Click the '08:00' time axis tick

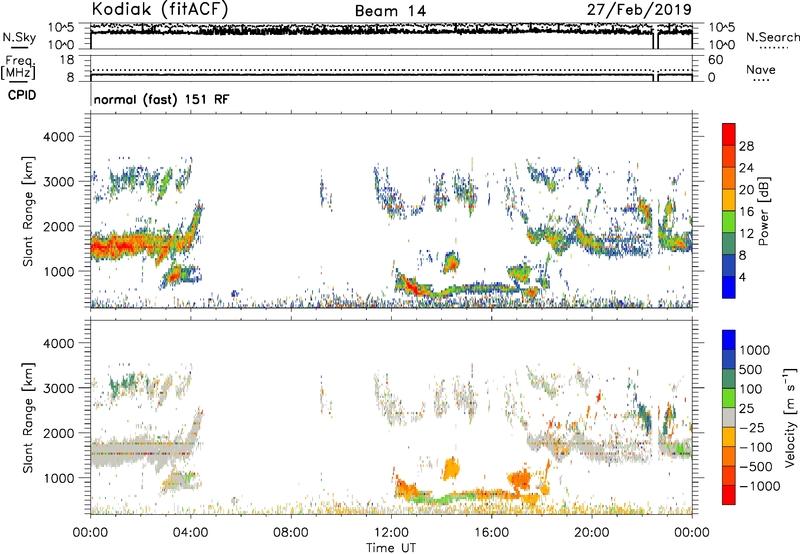(291, 533)
